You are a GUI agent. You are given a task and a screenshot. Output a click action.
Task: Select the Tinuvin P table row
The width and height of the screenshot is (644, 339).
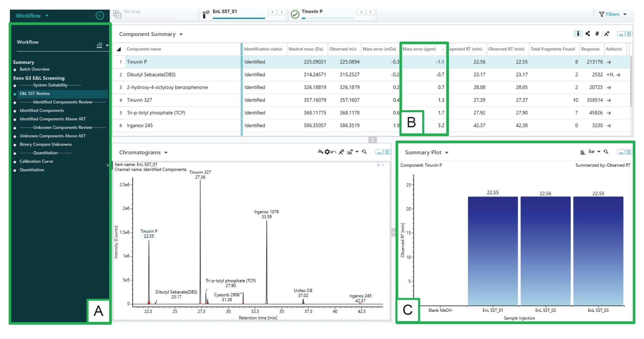point(371,62)
